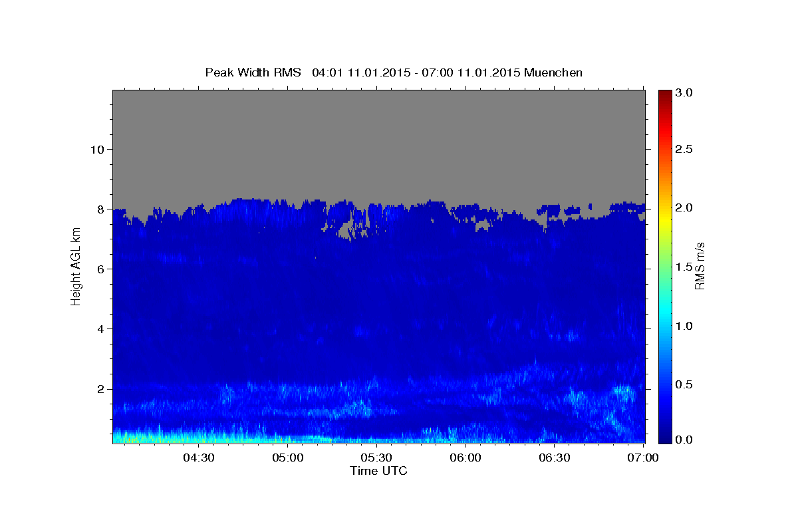Select the 05:30 time tick label

[x=376, y=458]
